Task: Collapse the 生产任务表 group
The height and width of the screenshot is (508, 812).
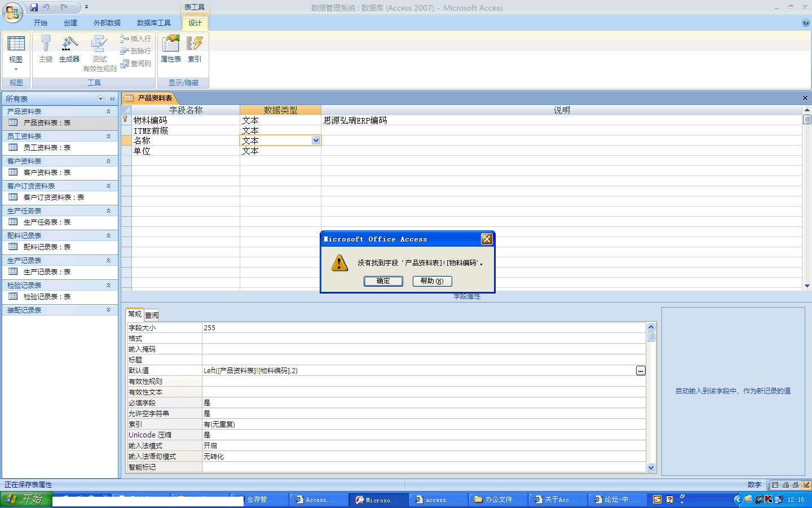Action: coord(108,211)
